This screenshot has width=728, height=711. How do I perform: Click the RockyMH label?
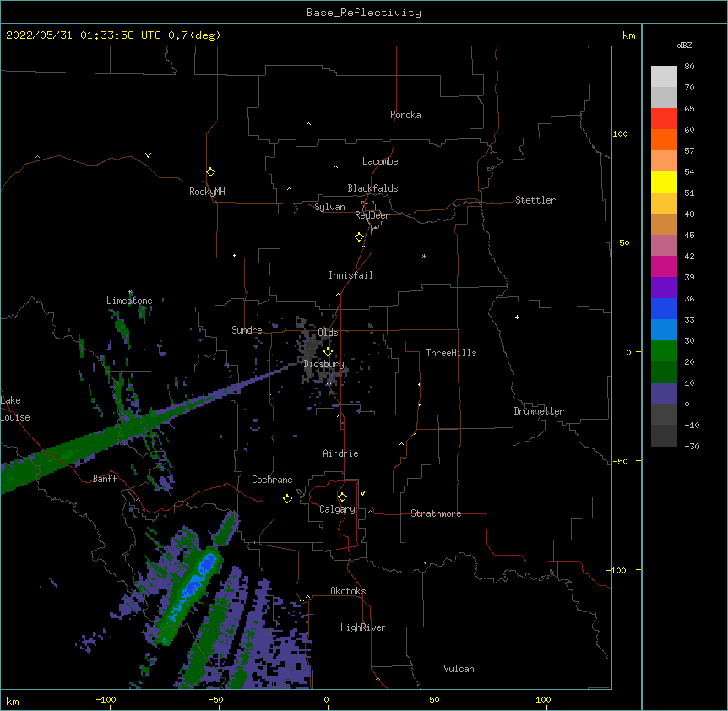point(207,192)
